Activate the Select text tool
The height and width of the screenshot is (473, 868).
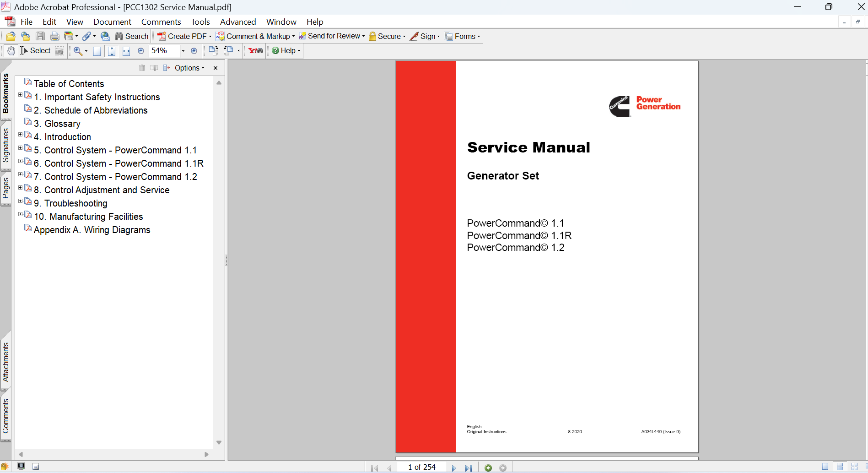pos(35,51)
